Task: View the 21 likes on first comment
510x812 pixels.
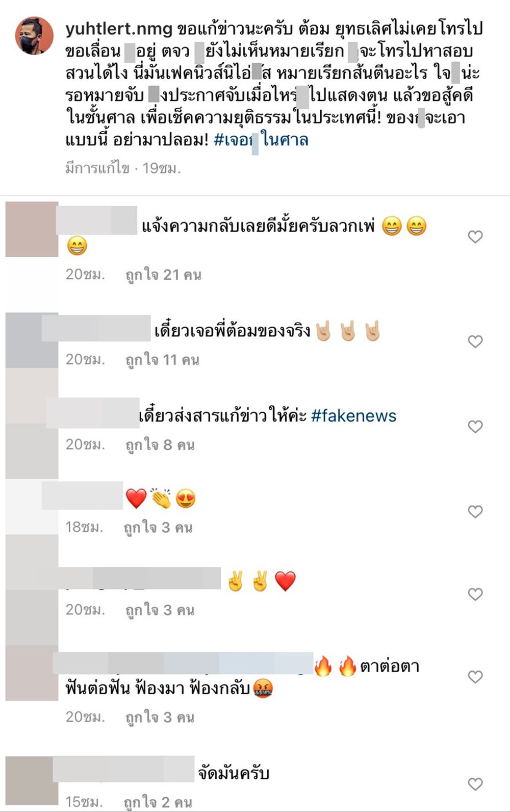Action: coord(163,275)
